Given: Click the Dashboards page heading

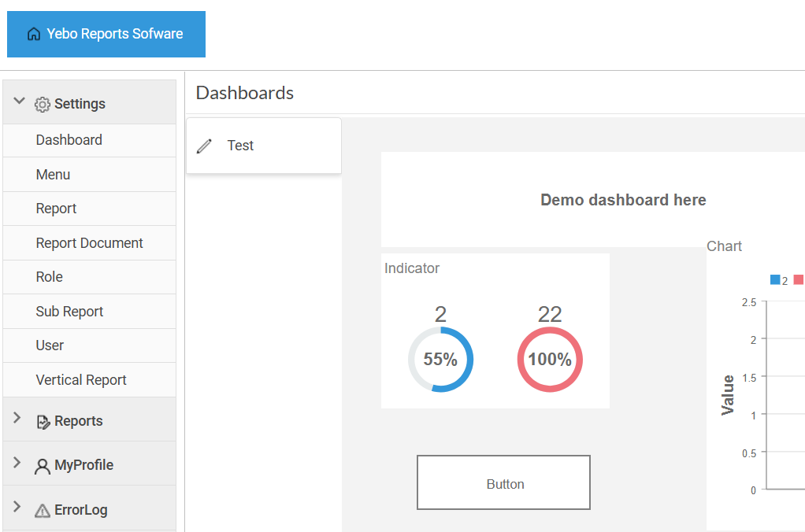Looking at the screenshot, I should [245, 93].
